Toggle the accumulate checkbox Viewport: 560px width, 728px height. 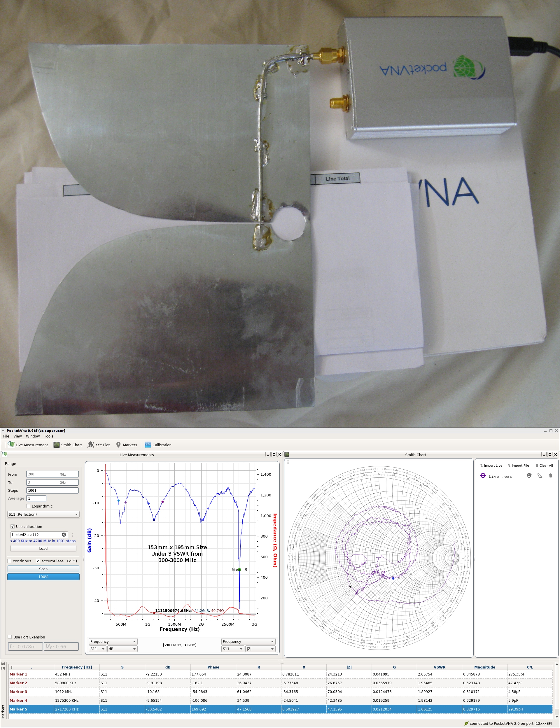click(38, 561)
